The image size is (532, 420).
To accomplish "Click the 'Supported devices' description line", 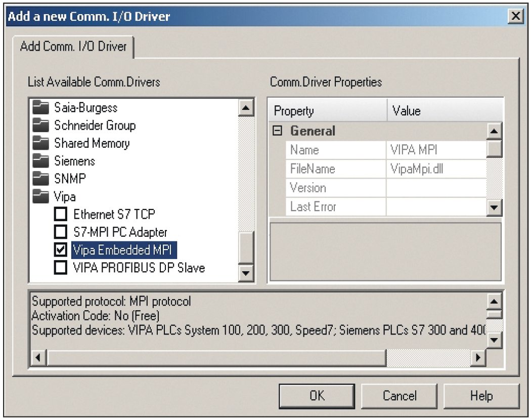I will 258,330.
